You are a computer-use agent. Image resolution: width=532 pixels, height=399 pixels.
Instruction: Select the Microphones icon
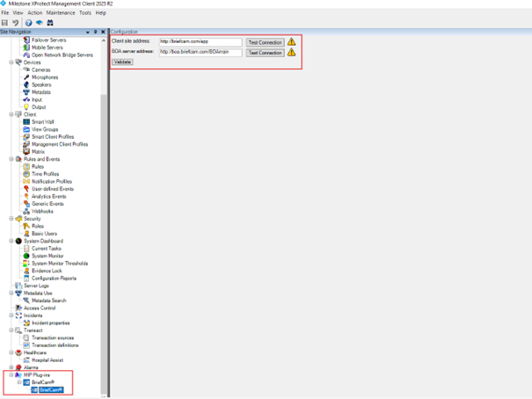26,77
